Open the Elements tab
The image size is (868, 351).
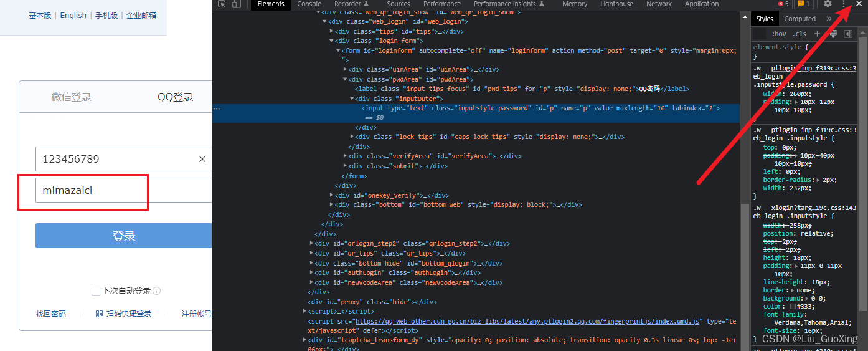(x=271, y=4)
